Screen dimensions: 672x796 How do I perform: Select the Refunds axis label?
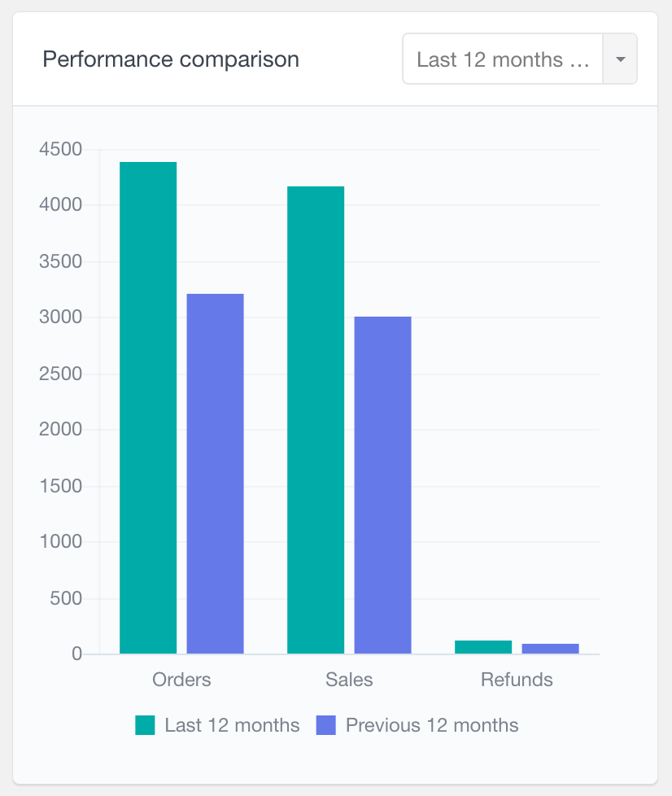(516, 679)
